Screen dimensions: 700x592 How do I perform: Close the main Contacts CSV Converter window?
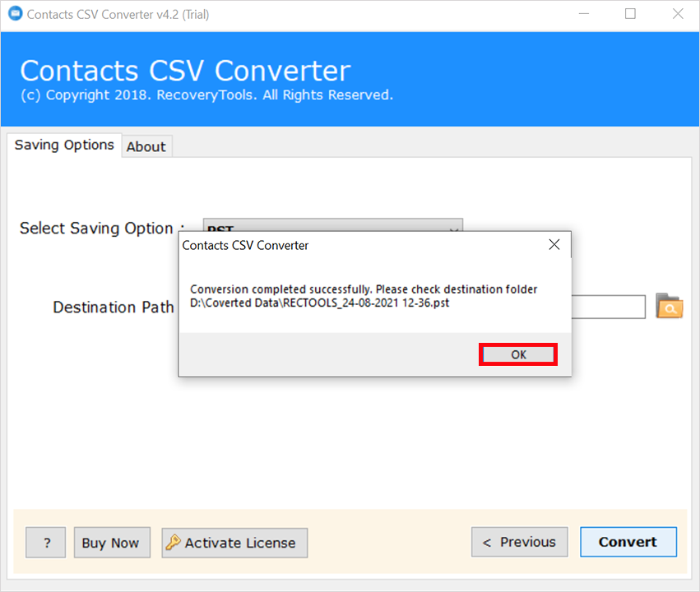click(x=678, y=14)
